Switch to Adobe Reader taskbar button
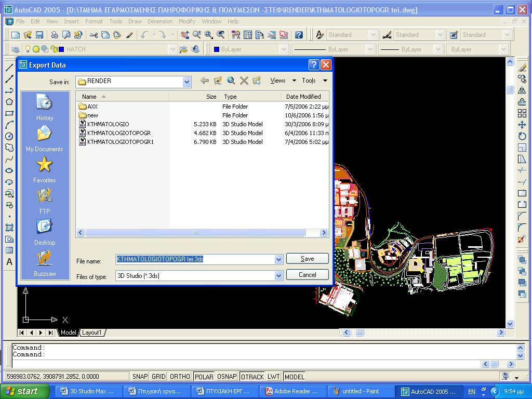Screen dimensions: 532x399 292,392
